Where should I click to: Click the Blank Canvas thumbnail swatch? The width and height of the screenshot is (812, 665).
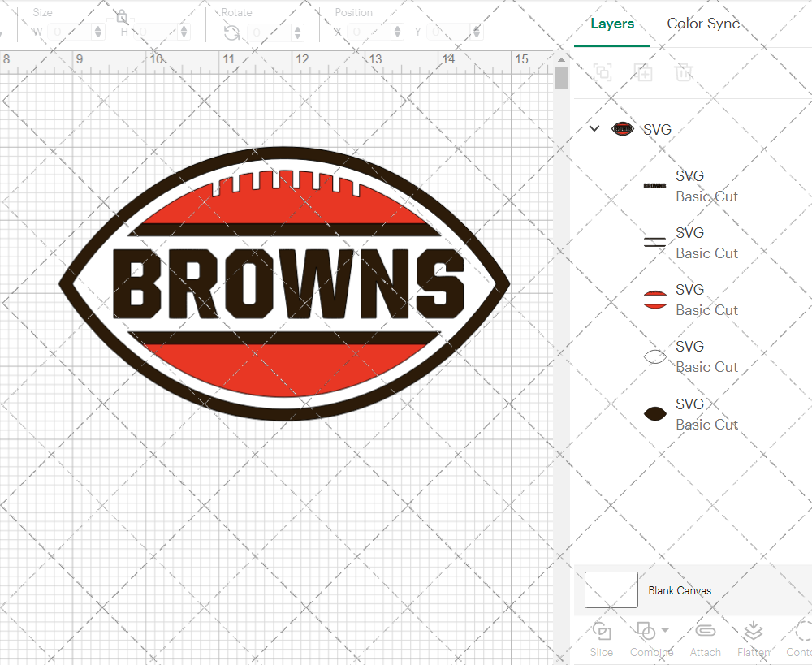[611, 590]
